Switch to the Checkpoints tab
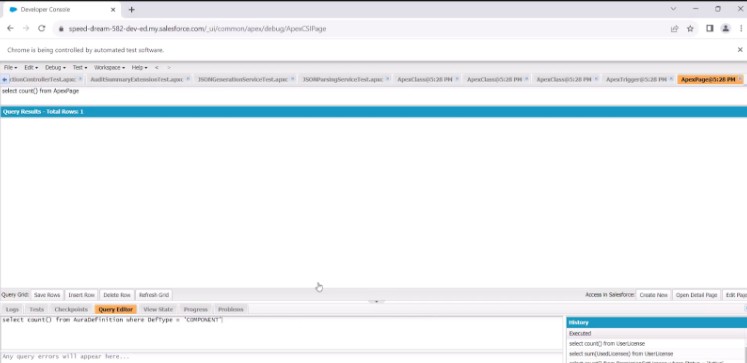Screen dimensions: 747x363 click(x=71, y=310)
